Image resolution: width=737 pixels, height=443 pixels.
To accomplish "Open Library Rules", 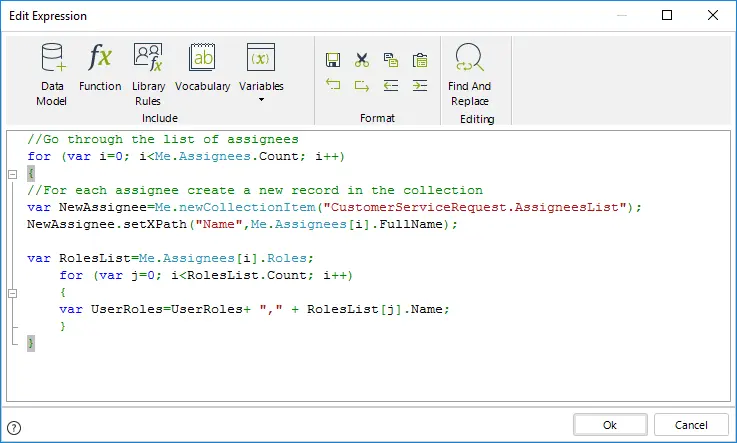I will (148, 74).
